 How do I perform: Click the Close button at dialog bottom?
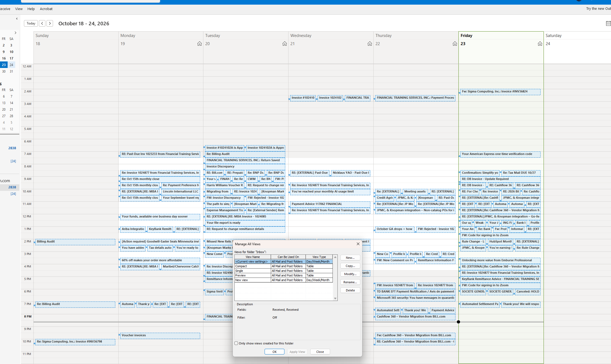[x=320, y=352]
